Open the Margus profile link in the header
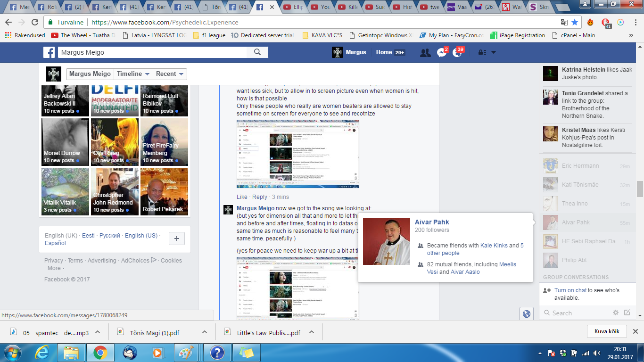The height and width of the screenshot is (362, 644). [349, 52]
